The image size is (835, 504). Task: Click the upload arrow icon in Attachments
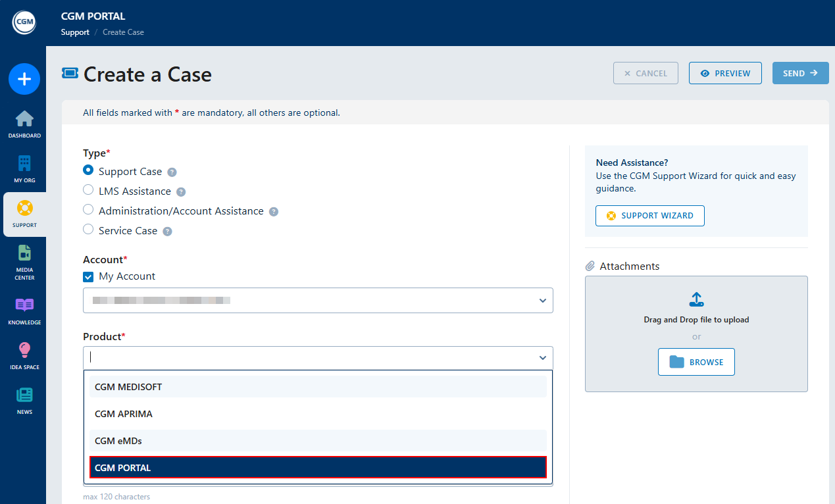696,299
